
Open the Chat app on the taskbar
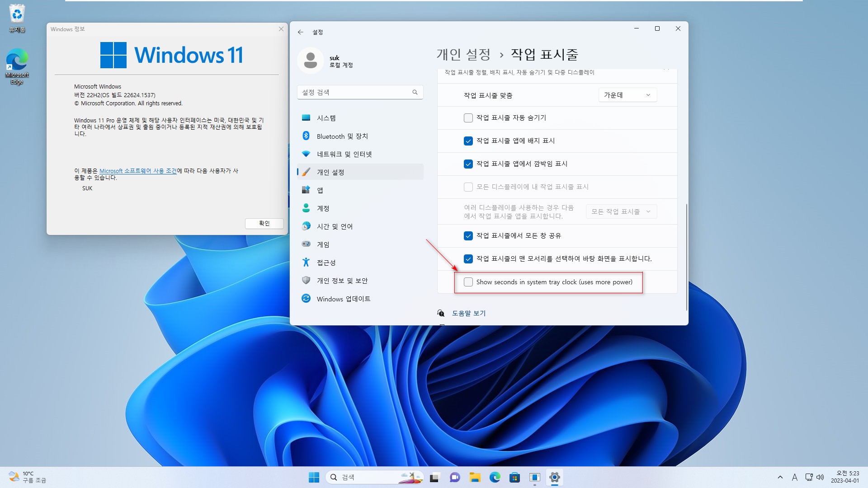pyautogui.click(x=455, y=477)
